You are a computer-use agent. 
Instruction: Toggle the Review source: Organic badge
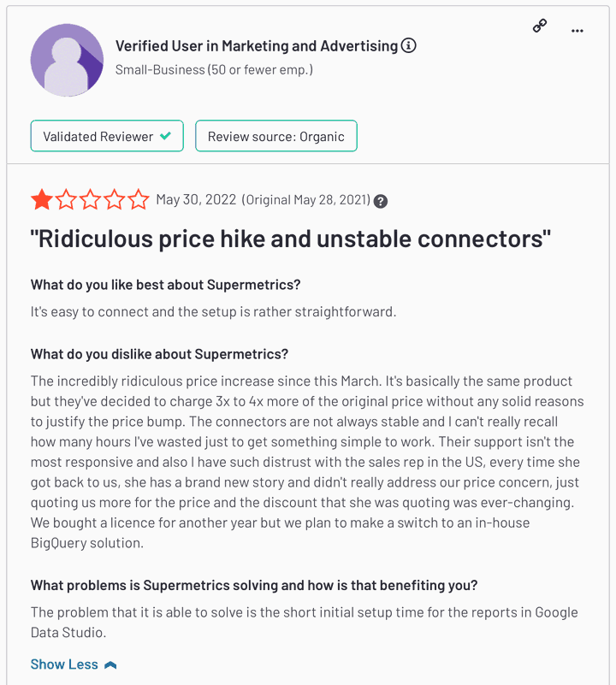coord(275,135)
